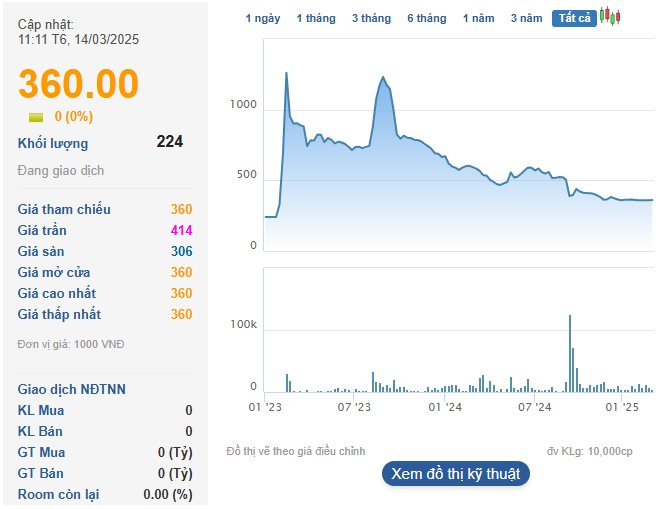
Task: Click the "Khối lượng" volume label
Action: [x=53, y=143]
